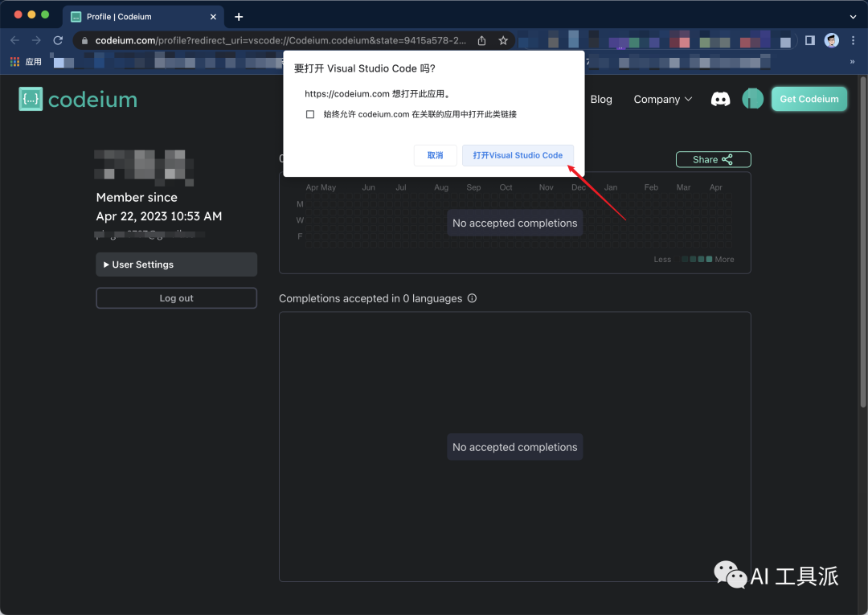Open the Discord icon link
This screenshot has width=868, height=615.
720,99
